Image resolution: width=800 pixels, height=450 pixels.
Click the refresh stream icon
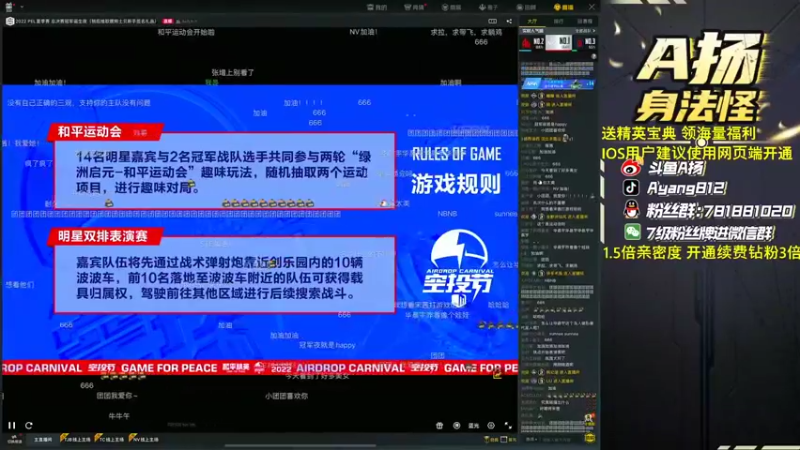pos(29,425)
